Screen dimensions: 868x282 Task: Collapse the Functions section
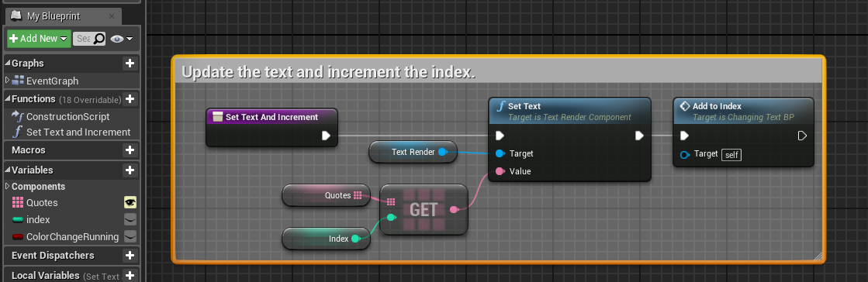tap(7, 99)
